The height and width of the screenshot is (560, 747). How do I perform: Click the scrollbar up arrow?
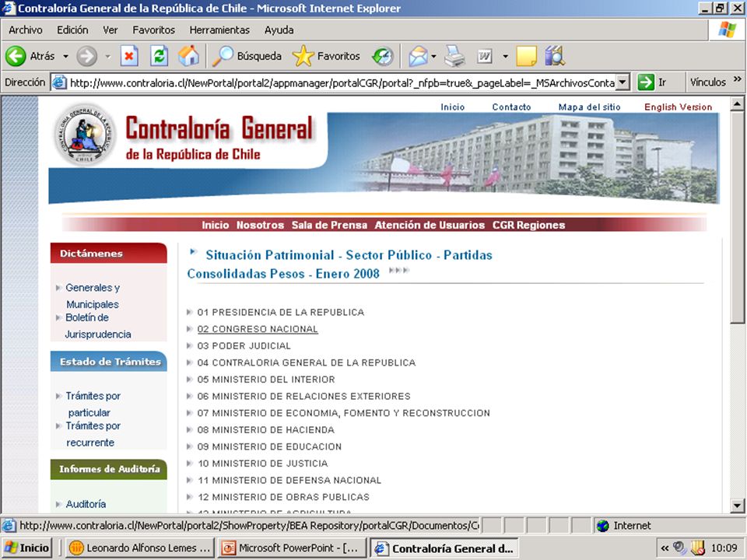pyautogui.click(x=737, y=103)
